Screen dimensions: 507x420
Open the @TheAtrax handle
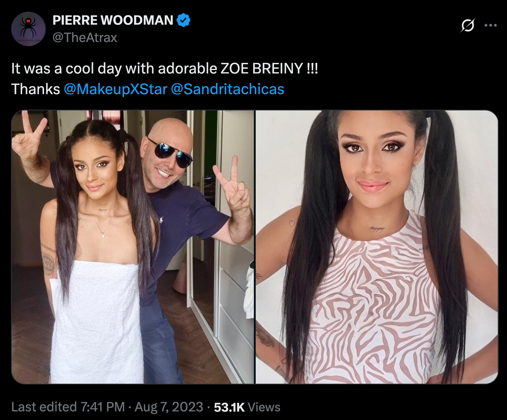pyautogui.click(x=84, y=38)
